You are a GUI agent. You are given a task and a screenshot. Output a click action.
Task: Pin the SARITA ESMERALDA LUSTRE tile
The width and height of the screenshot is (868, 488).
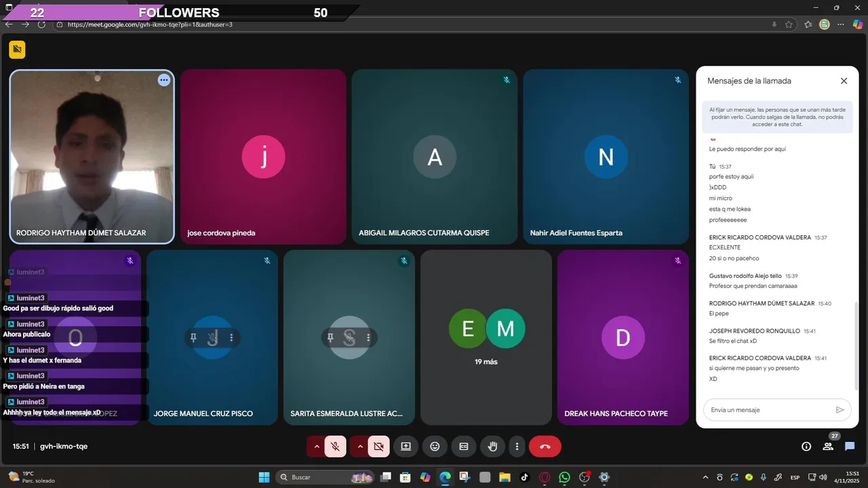[331, 338]
